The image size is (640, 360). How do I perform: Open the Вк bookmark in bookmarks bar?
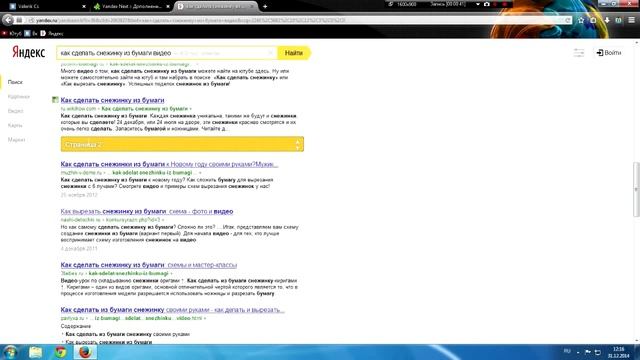(x=31, y=33)
